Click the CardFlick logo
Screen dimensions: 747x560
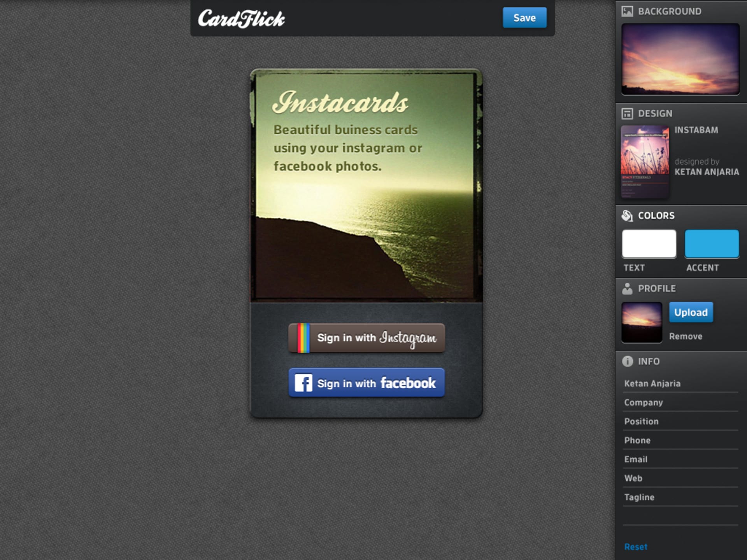point(241,19)
